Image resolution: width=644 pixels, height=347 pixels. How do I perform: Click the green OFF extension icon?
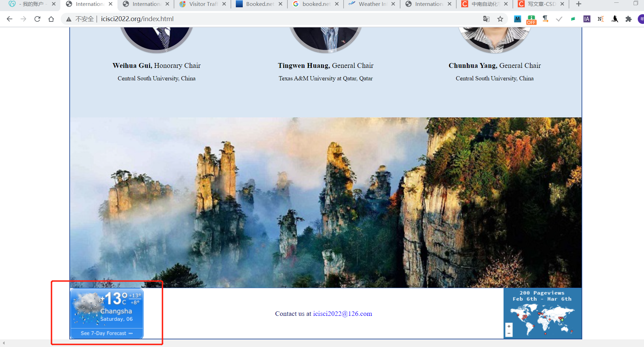point(531,20)
